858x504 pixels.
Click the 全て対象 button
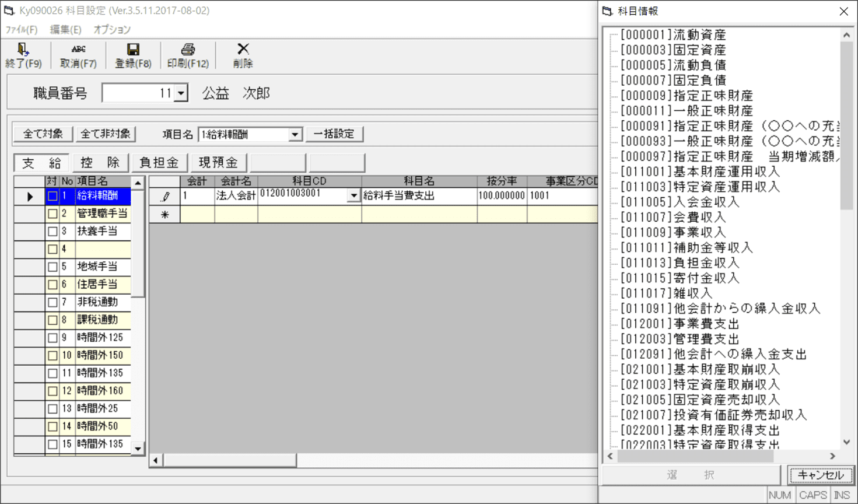pyautogui.click(x=43, y=134)
